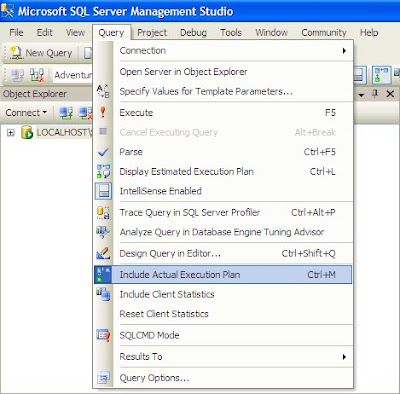Viewport: 400px width, 394px height.
Task: Open the Window menu
Action: pos(272,32)
